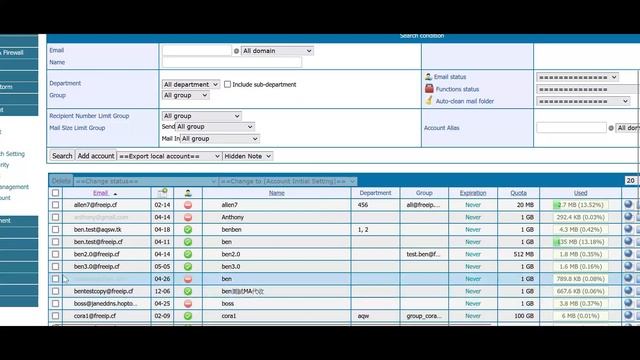Screen dimensions: 640x360
Task: Click the 4.3 MB (0.42%) usage bar
Action: coord(580,229)
